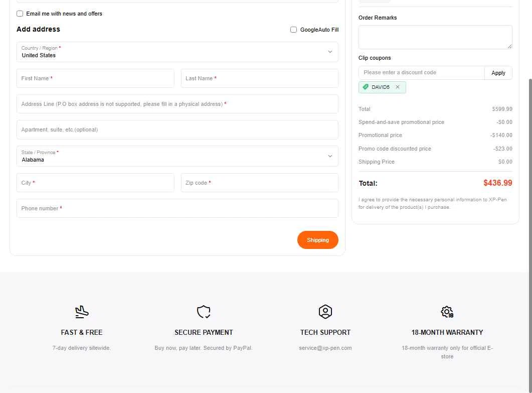This screenshot has height=393, width=532.
Task: Click the Add address heading
Action: pyautogui.click(x=38, y=29)
